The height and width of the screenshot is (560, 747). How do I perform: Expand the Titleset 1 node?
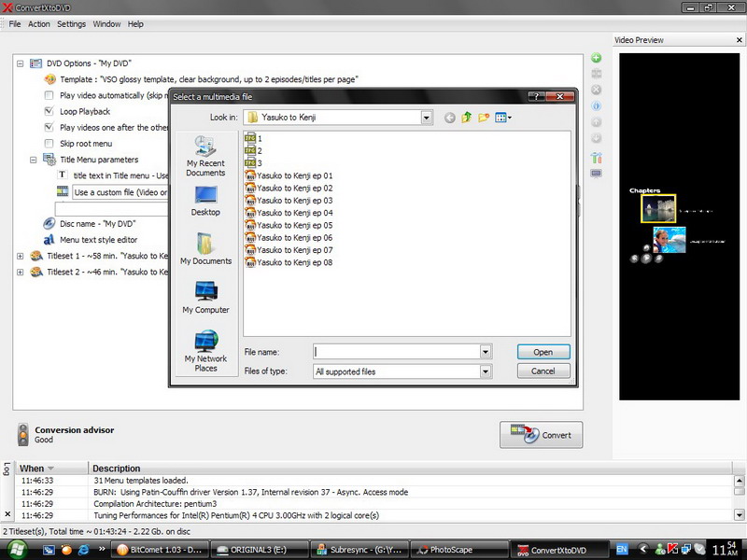(20, 256)
